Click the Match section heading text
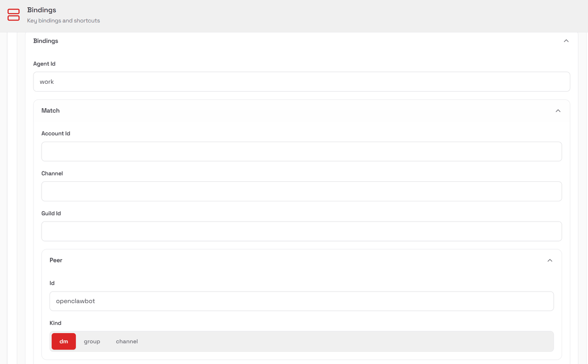This screenshot has height=364, width=588. [x=50, y=111]
